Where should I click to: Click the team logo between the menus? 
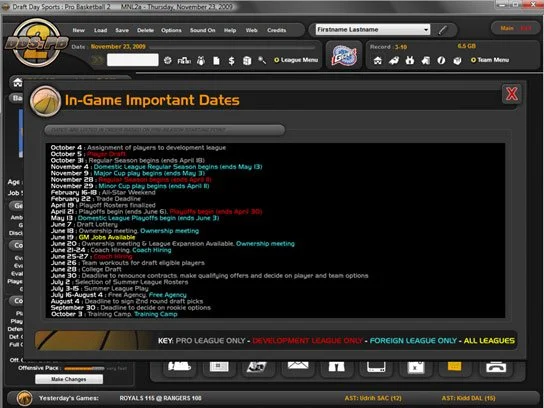click(x=344, y=56)
